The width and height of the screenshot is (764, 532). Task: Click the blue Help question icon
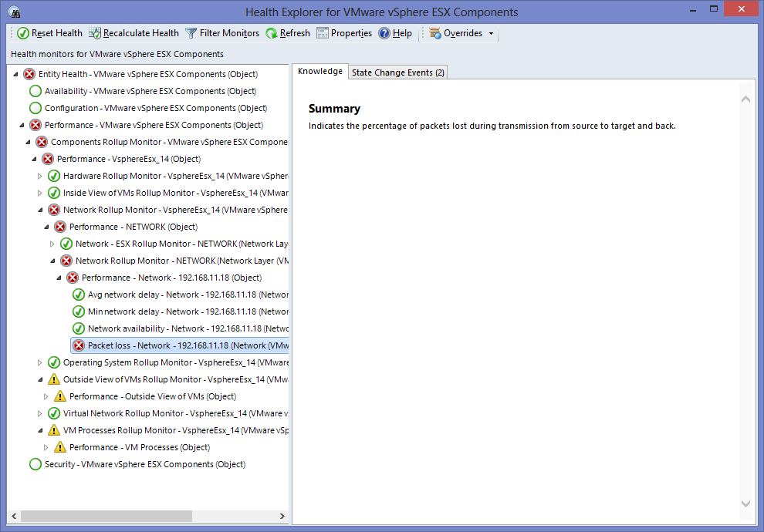384,33
